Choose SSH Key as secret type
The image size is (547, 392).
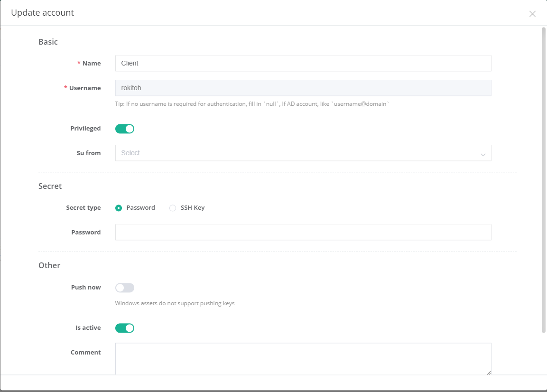click(173, 208)
